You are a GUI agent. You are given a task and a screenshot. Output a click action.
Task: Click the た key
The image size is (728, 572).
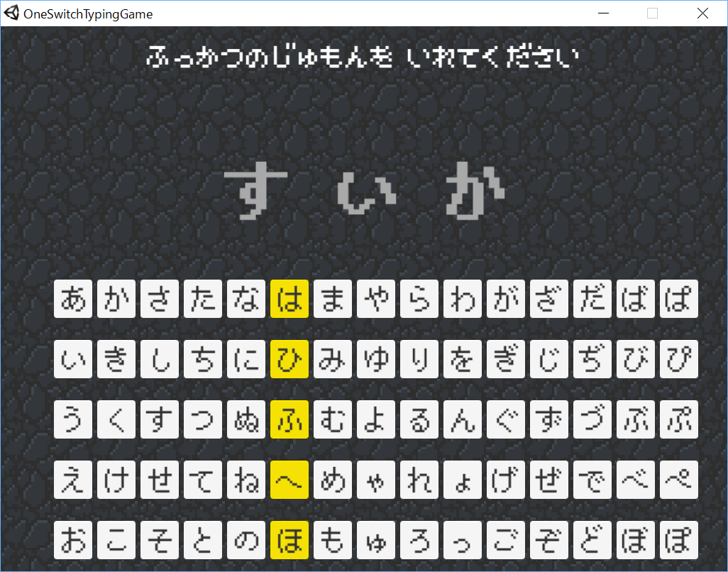(x=203, y=299)
